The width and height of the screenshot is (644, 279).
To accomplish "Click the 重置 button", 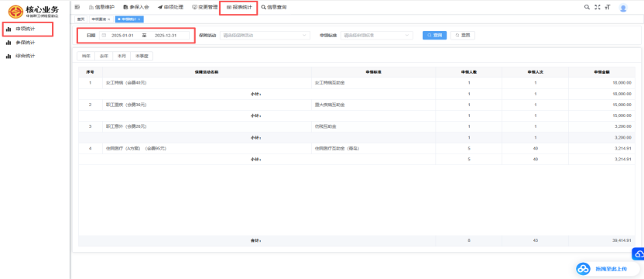I will (x=463, y=36).
